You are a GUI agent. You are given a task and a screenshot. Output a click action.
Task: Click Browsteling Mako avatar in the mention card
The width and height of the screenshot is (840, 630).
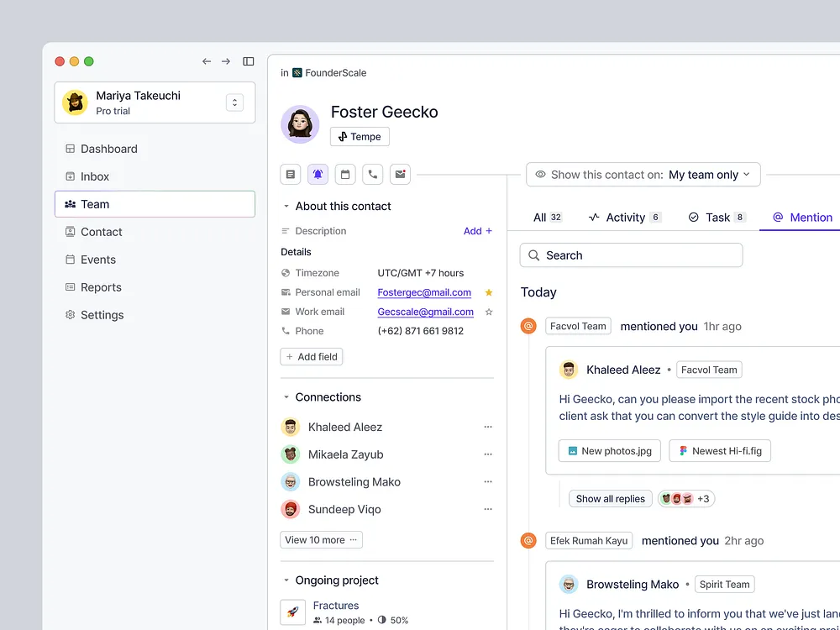(569, 584)
